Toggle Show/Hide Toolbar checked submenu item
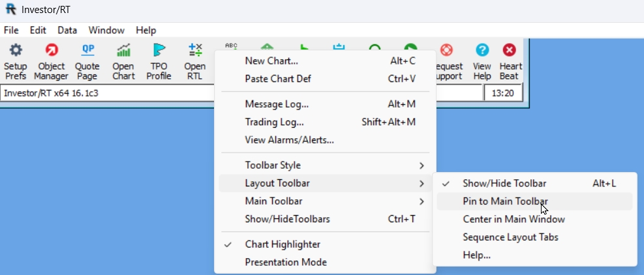644x275 pixels. (534, 184)
